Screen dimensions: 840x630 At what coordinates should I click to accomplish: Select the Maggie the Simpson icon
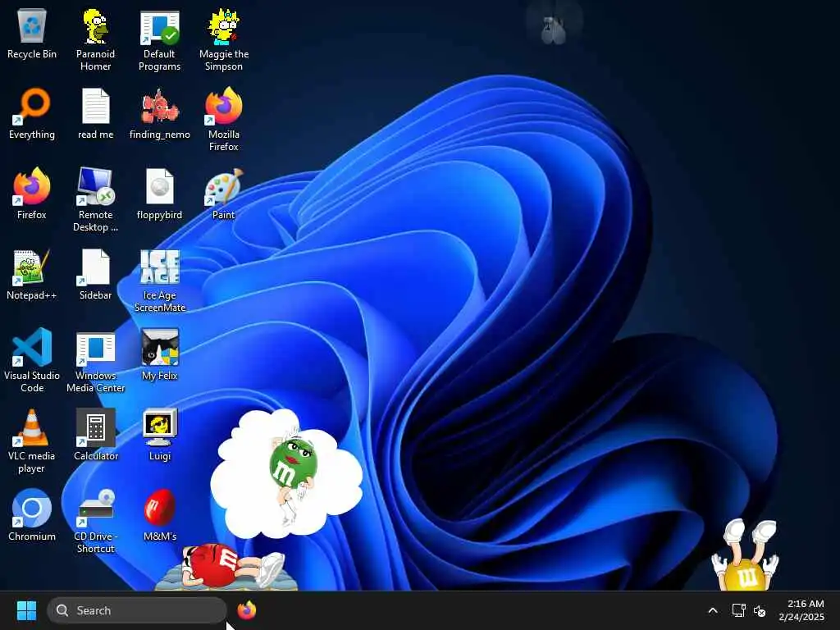(224, 39)
